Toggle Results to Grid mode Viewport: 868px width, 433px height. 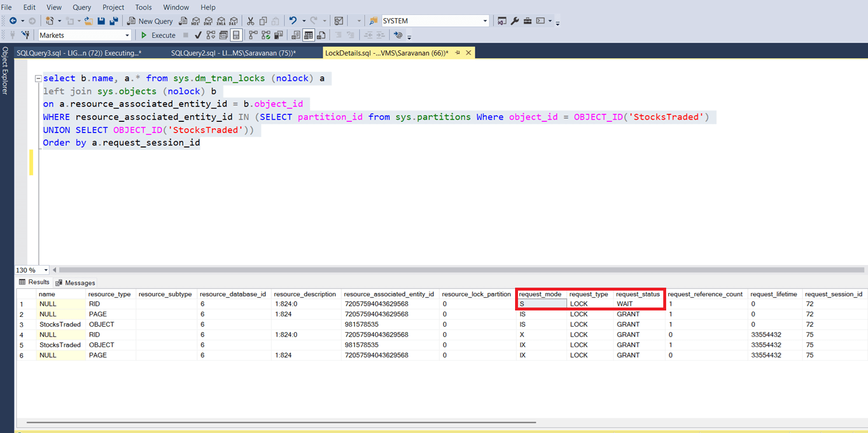(x=307, y=35)
